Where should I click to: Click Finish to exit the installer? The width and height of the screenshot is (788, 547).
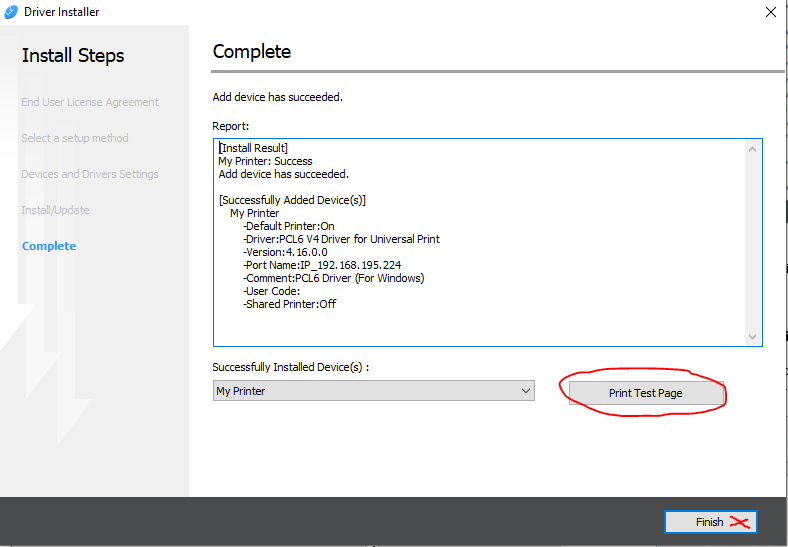(x=710, y=522)
